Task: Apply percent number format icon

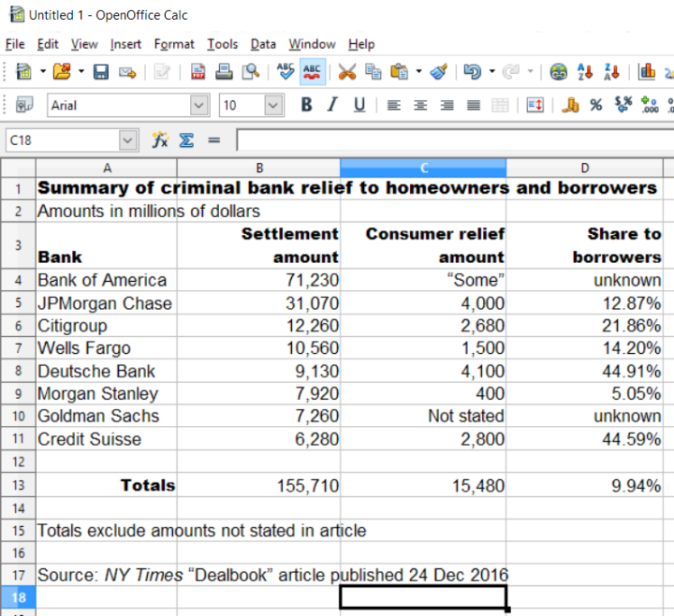Action: click(596, 105)
